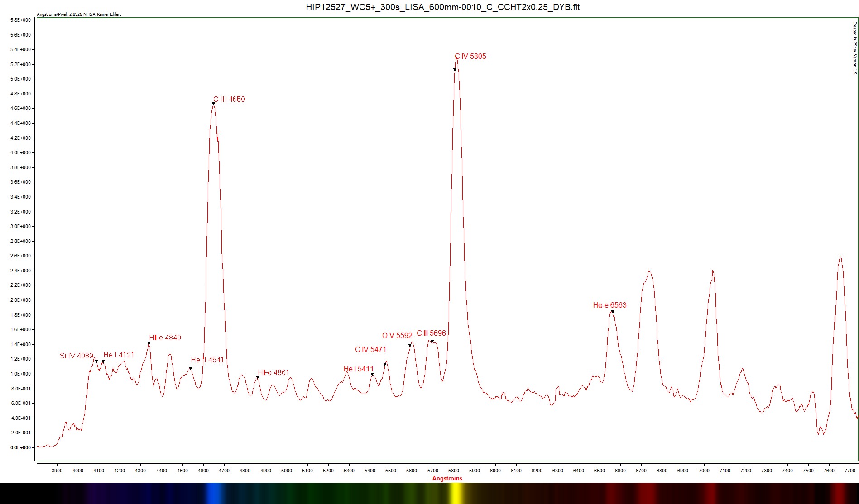Select the Si IV 4089 label
The width and height of the screenshot is (859, 504).
click(77, 356)
